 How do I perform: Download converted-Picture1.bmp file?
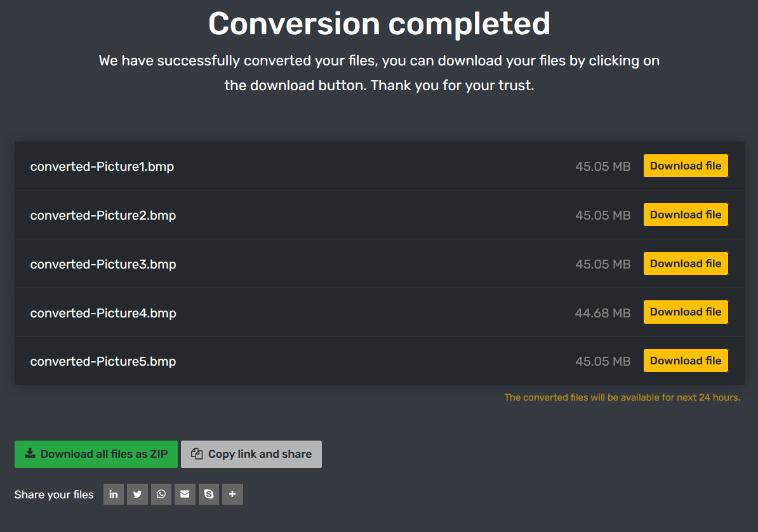tap(686, 166)
